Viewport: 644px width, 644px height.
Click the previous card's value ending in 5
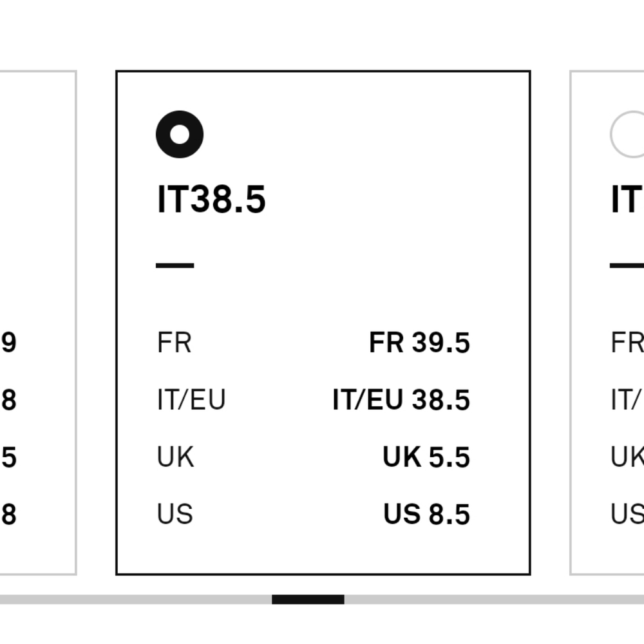click(x=8, y=457)
